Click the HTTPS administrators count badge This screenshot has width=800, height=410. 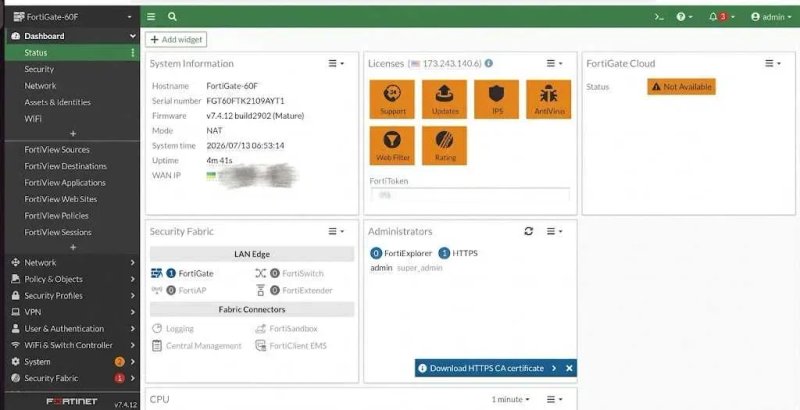pos(444,253)
